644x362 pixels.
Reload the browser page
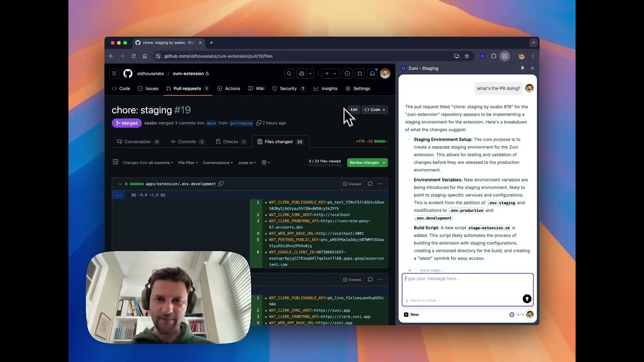pyautogui.click(x=133, y=56)
